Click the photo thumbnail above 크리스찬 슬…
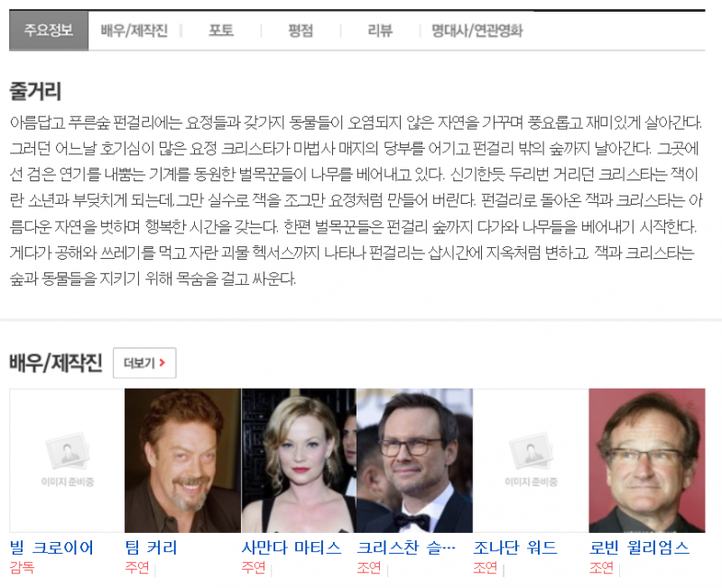 pos(414,460)
